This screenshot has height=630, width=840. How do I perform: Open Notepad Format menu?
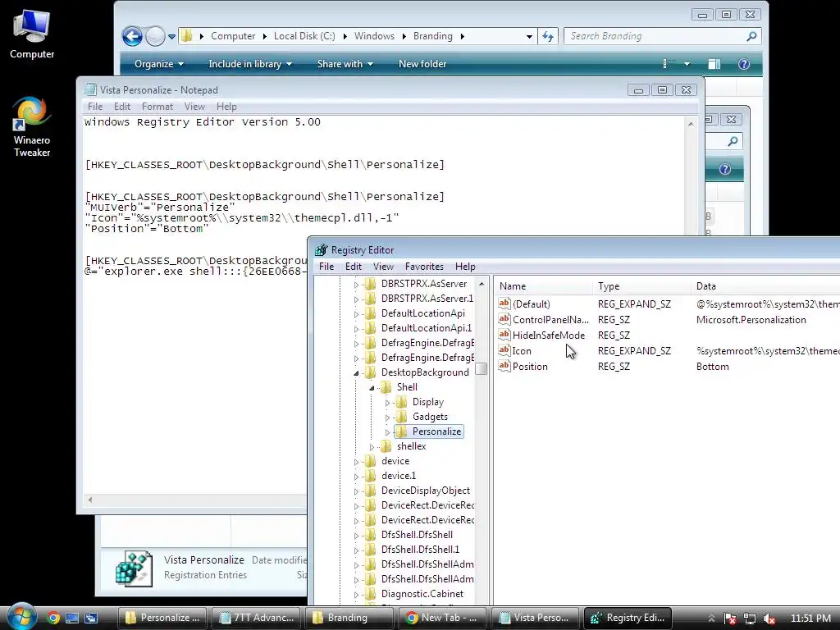[x=157, y=107]
